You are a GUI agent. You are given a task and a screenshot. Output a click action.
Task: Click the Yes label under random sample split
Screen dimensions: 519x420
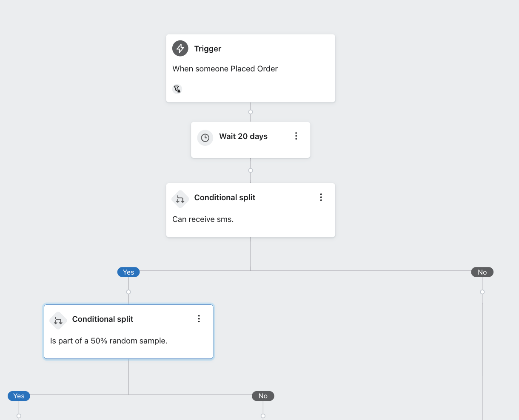19,396
